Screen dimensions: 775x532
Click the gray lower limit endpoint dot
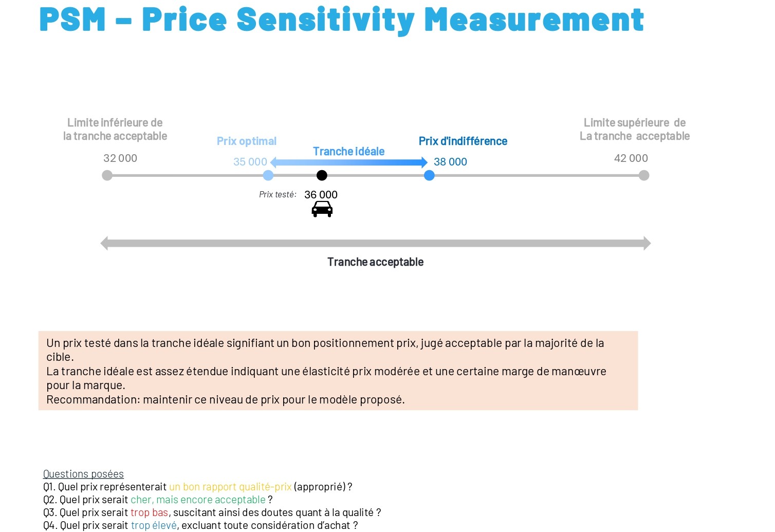coord(107,176)
